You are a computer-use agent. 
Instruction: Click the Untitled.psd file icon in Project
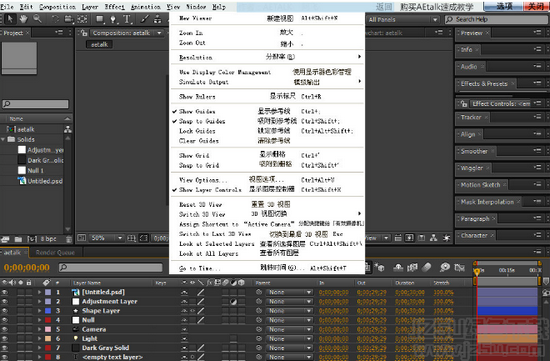point(22,181)
